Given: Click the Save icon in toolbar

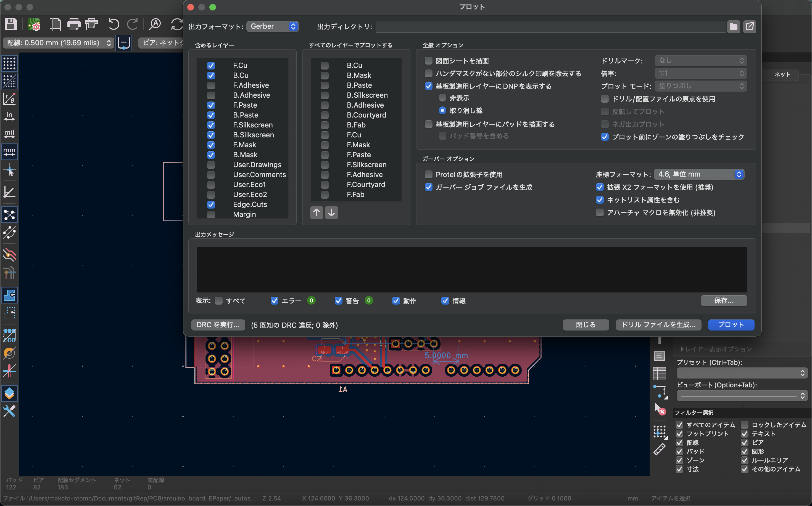Looking at the screenshot, I should point(11,25).
